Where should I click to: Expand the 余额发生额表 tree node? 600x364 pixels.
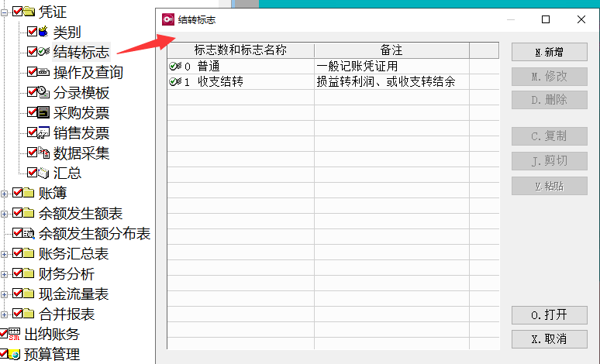coord(4,214)
